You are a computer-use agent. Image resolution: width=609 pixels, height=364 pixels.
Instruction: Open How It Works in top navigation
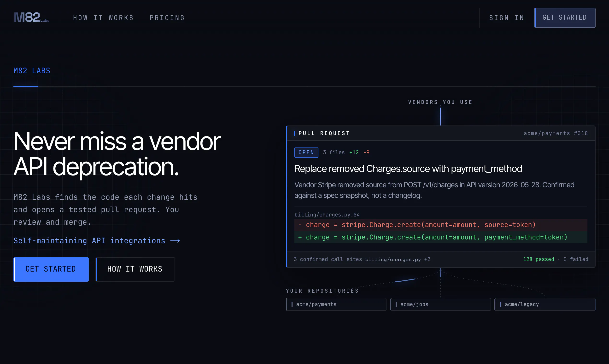[x=103, y=18]
